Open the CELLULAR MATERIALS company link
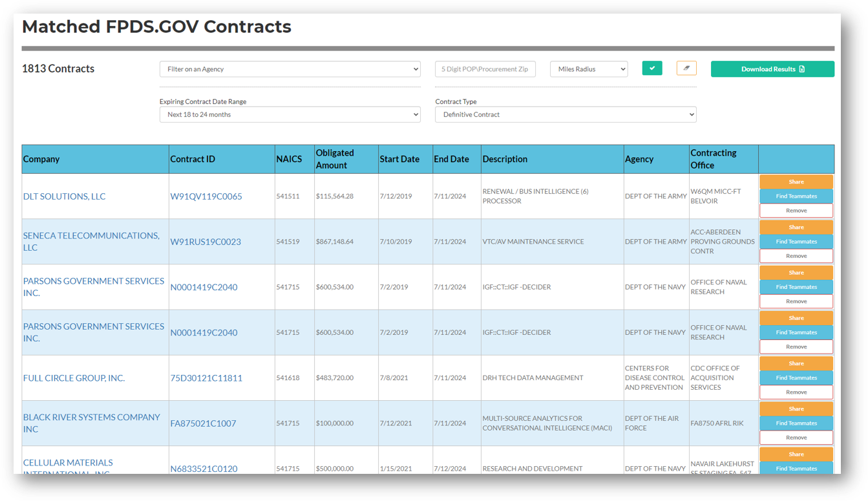868x501 pixels. [x=68, y=467]
